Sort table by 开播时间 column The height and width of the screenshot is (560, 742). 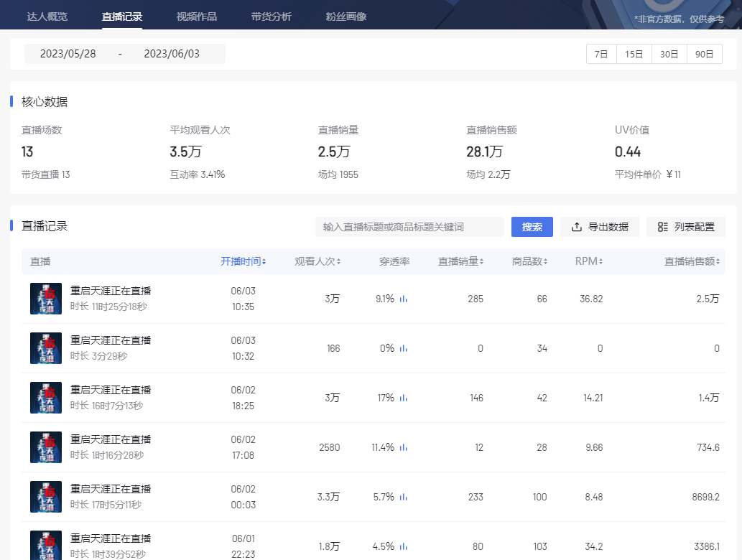(244, 262)
